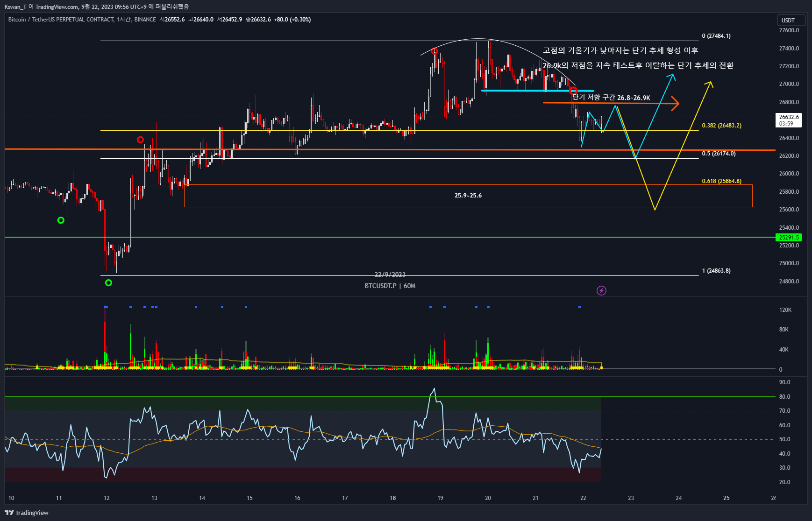Click volume axis label 120K
This screenshot has width=812, height=521.
pos(785,310)
